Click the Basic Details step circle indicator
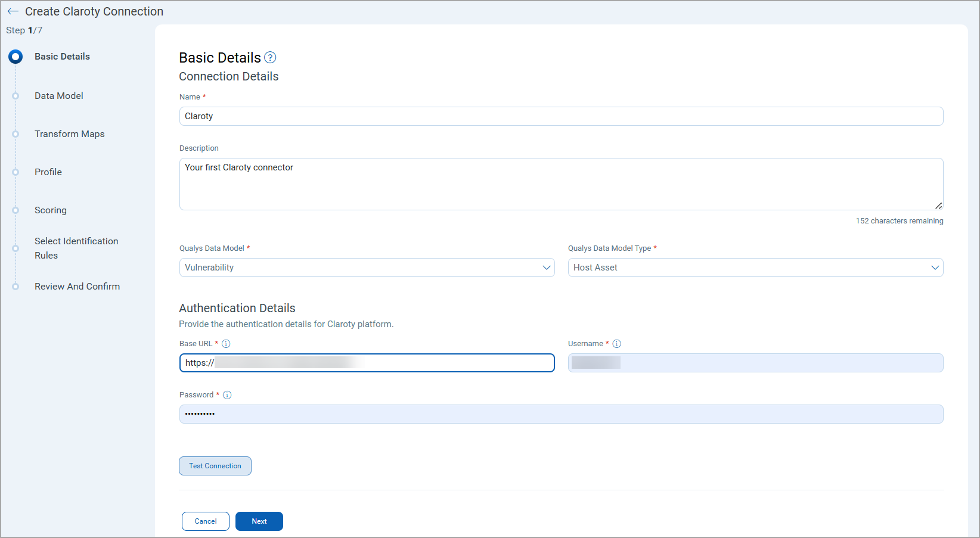The width and height of the screenshot is (980, 538). click(15, 57)
